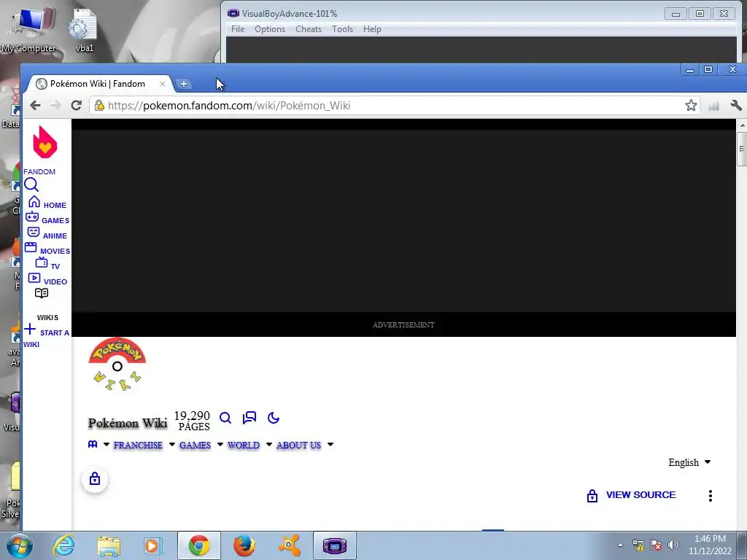The image size is (747, 560).
Task: Switch to VisualBoyAdvance taskbar button
Action: coord(334,545)
